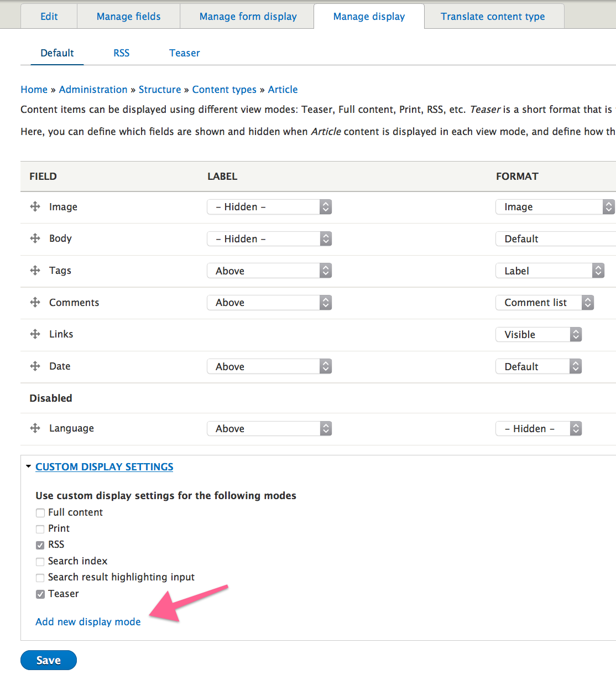This screenshot has width=616, height=695.
Task: Click the drag handle beside the Image field
Action: point(34,206)
